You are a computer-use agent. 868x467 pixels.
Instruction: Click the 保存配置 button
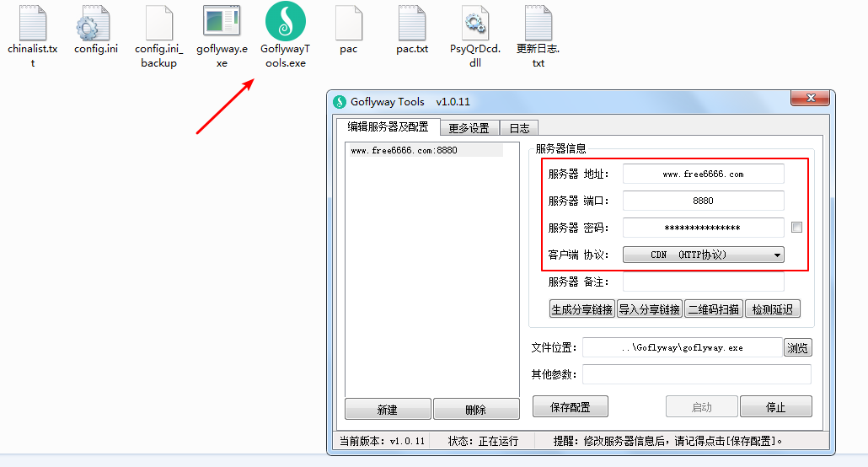click(x=571, y=407)
